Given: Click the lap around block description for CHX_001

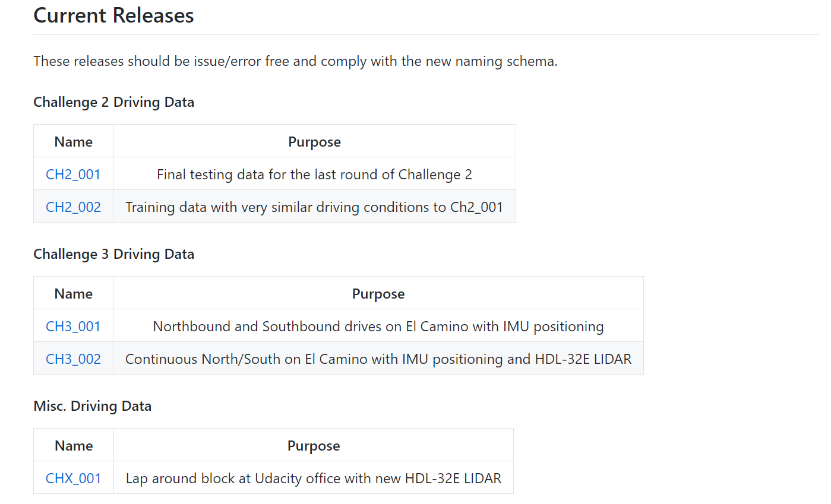Looking at the screenshot, I should click(x=314, y=478).
